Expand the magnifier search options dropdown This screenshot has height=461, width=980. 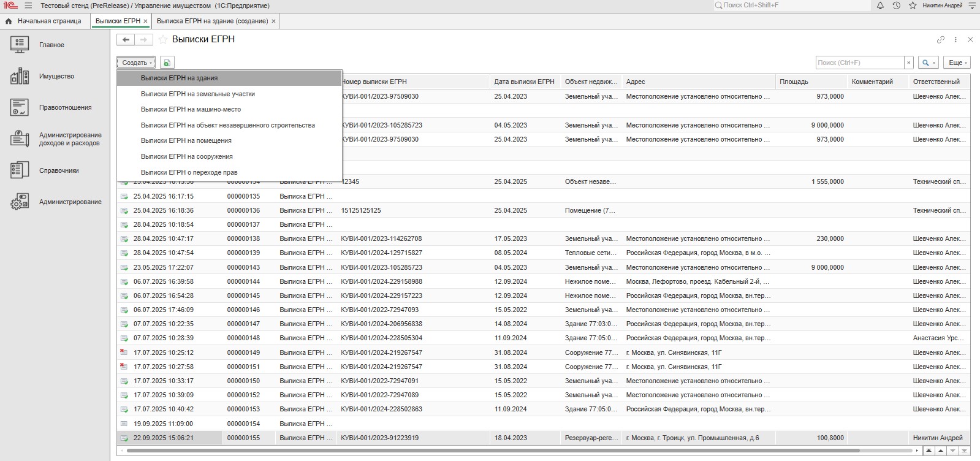point(929,63)
